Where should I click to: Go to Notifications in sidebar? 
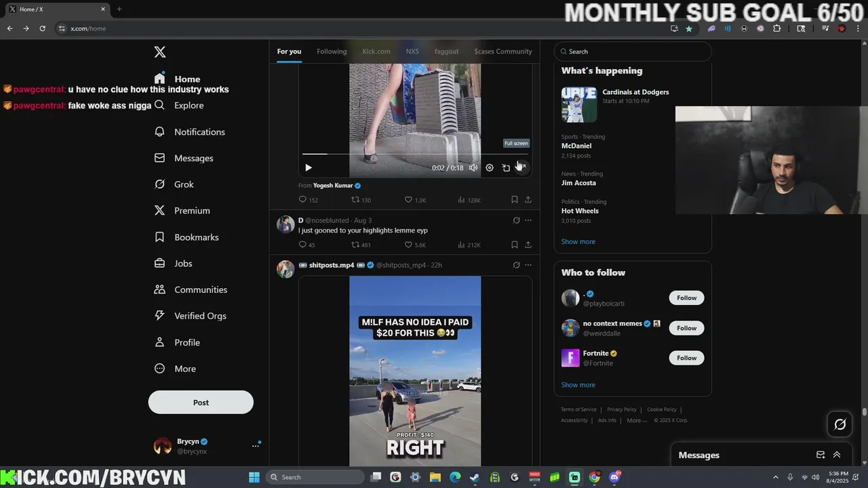pos(189,132)
